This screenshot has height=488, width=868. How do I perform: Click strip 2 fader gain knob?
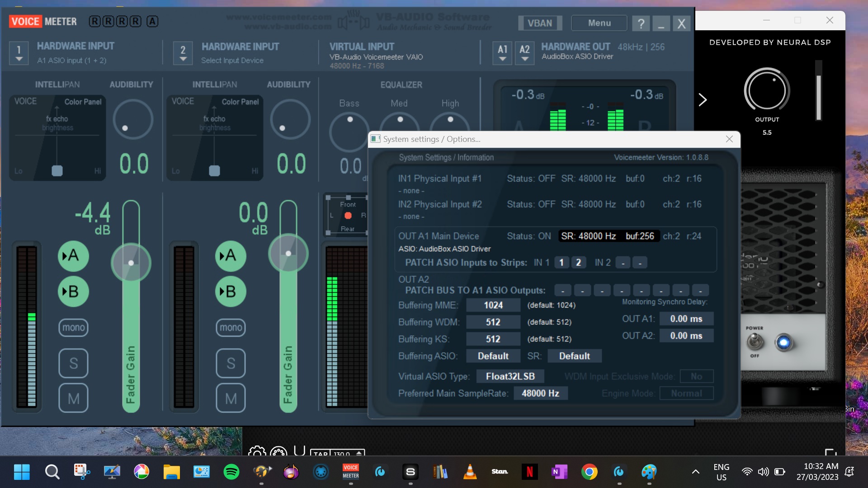(x=288, y=253)
